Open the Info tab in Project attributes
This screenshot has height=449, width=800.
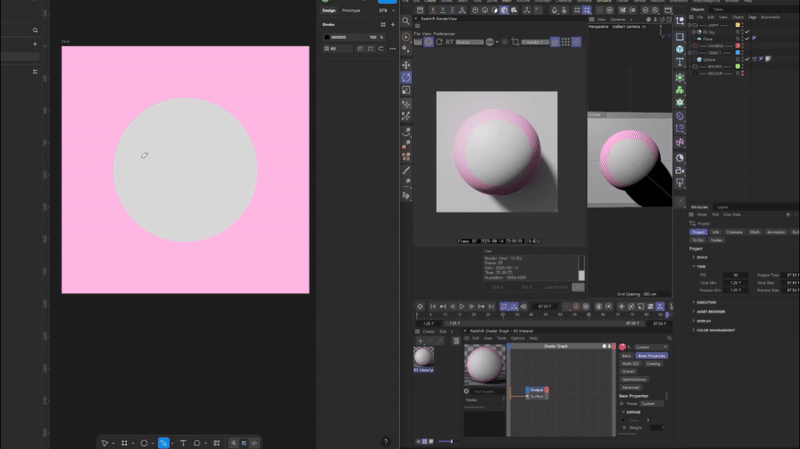[x=715, y=232]
